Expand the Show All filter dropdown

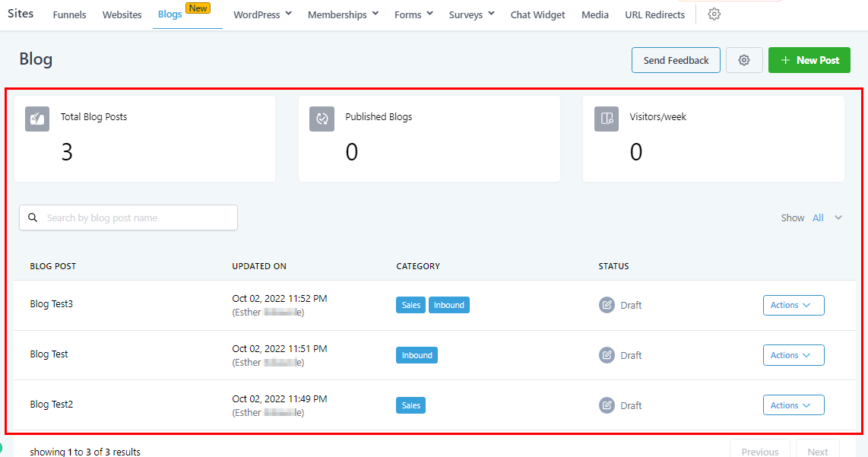pos(827,218)
